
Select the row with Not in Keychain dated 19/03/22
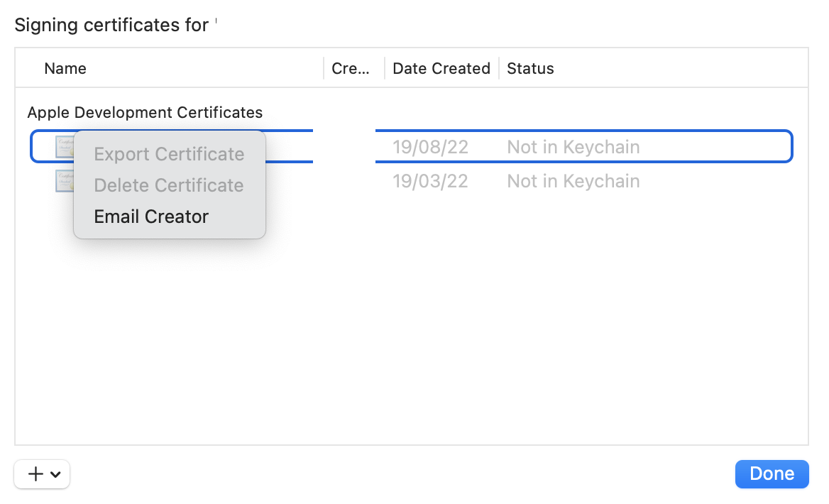click(x=573, y=181)
